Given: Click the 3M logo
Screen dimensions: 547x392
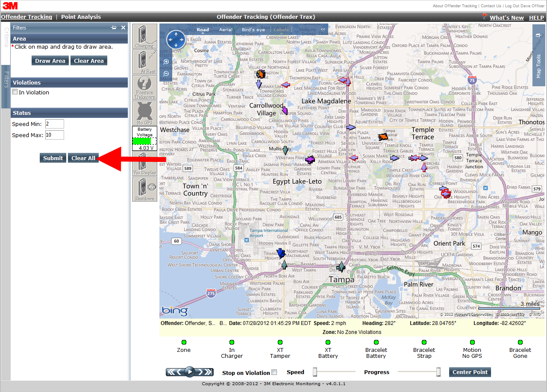Looking at the screenshot, I should [x=10, y=6].
